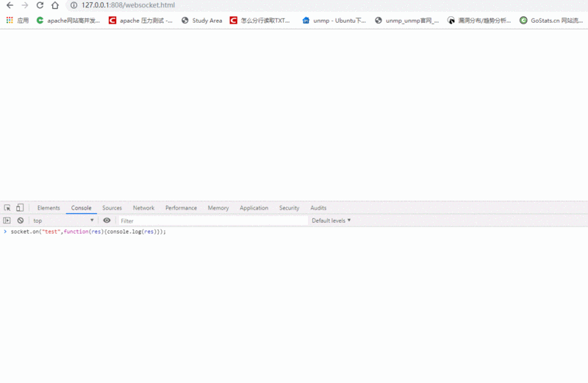Toggle the device toolbar icon
The image size is (588, 383).
20,207
